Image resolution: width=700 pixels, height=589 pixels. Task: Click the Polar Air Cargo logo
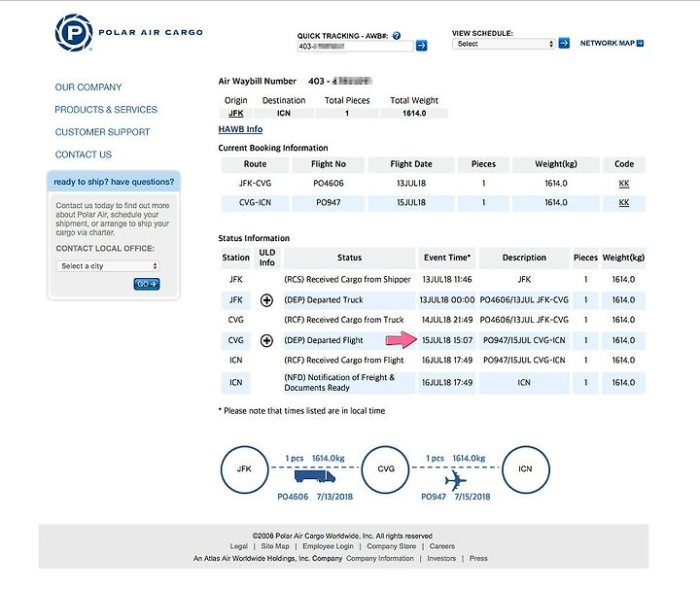click(128, 33)
